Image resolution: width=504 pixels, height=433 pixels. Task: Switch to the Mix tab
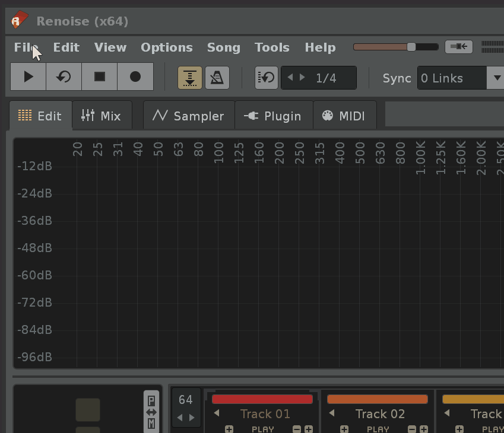tap(102, 116)
